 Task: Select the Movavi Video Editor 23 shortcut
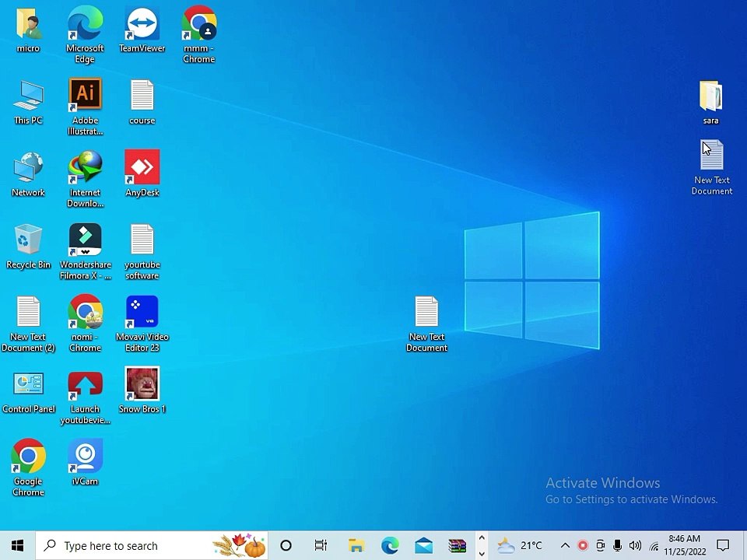tap(142, 324)
